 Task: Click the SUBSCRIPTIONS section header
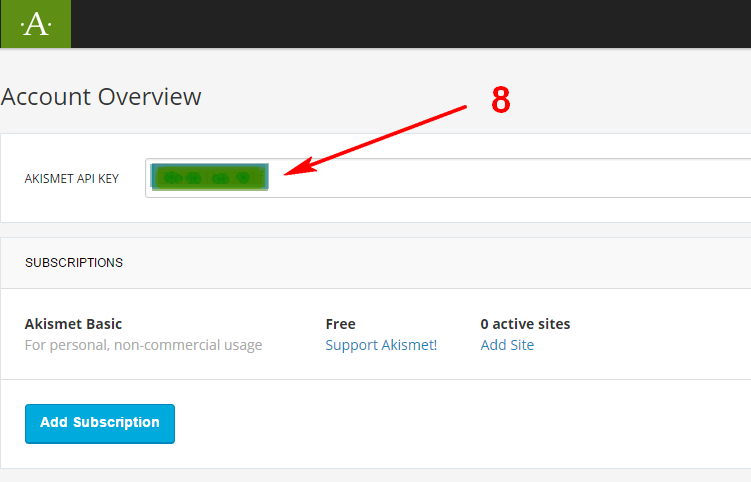click(x=74, y=263)
